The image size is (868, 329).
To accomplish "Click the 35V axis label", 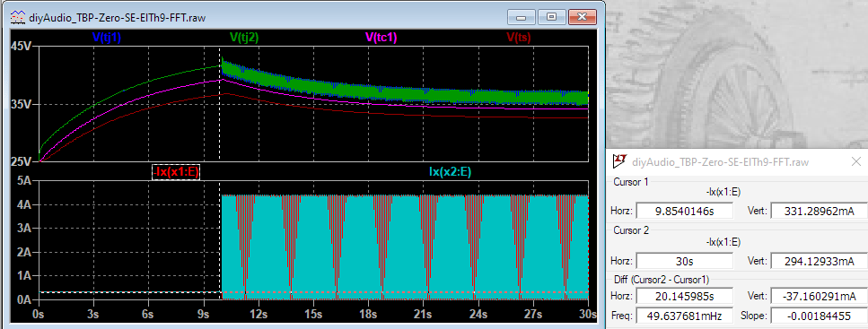I will pyautogui.click(x=21, y=105).
